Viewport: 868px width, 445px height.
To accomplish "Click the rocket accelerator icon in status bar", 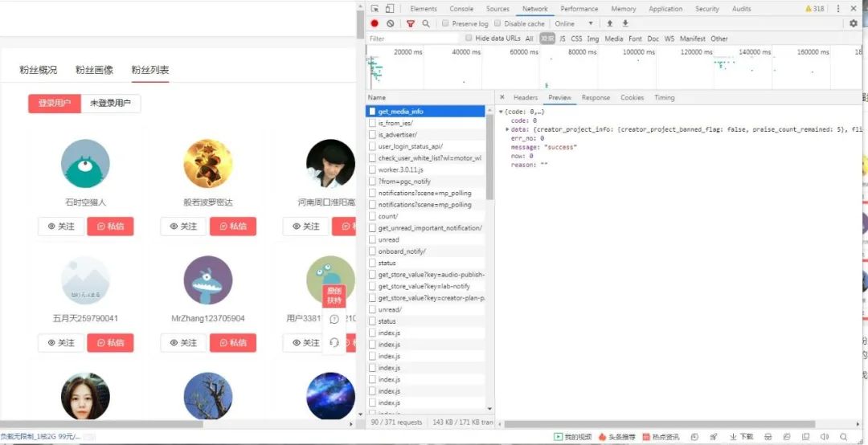I will click(x=714, y=437).
